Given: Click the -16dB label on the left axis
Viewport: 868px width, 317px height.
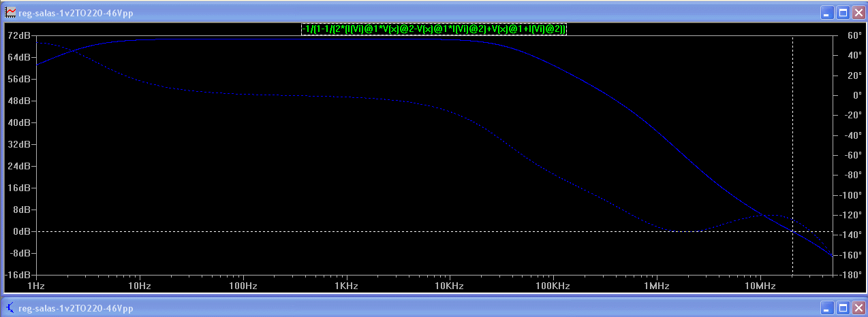Looking at the screenshot, I should 17,275.
